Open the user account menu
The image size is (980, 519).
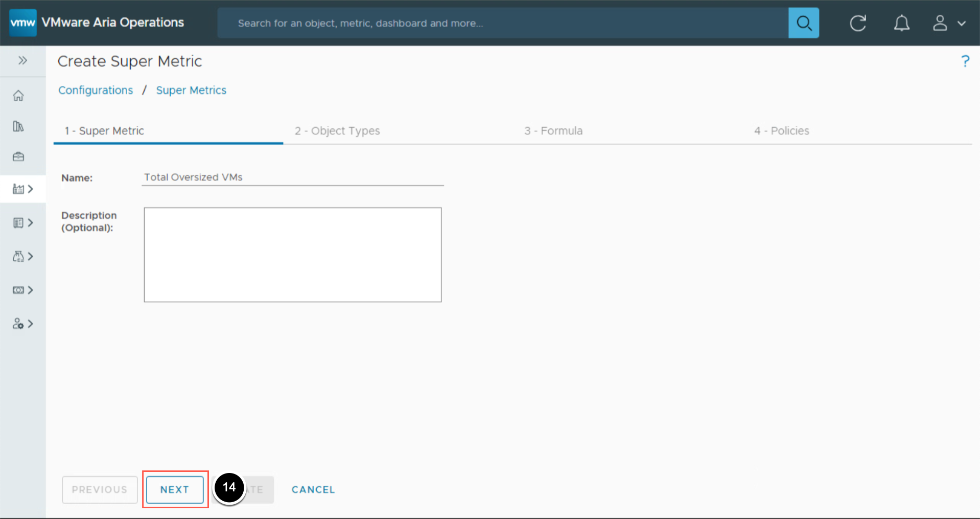[x=949, y=23]
